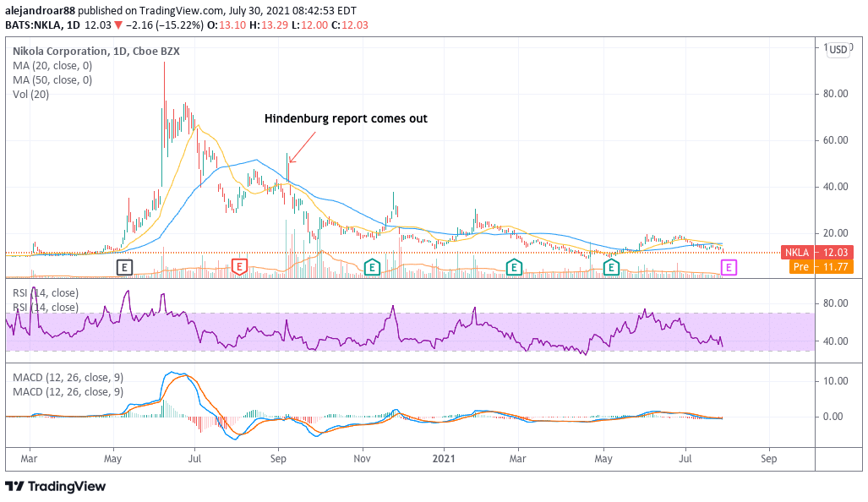Click the USD currency label
The height and width of the screenshot is (502, 868).
[x=838, y=49]
